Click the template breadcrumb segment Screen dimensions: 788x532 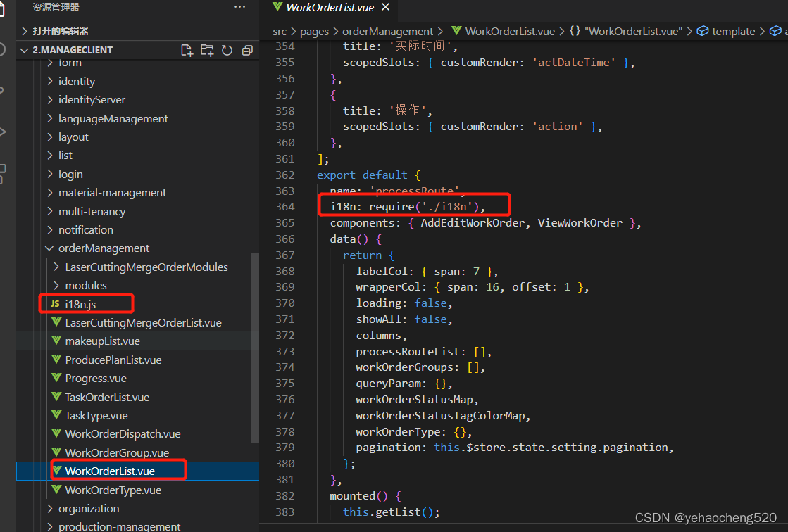733,31
